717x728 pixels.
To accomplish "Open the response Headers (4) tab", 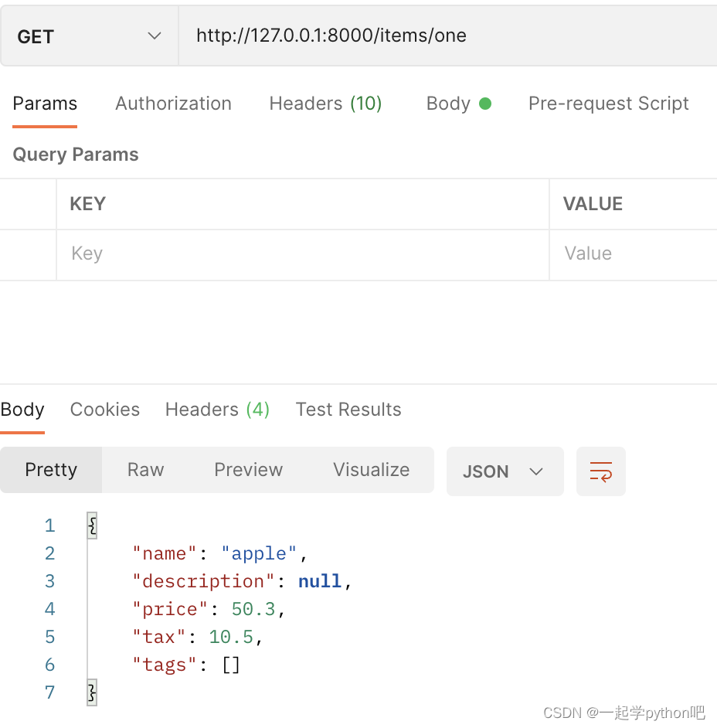I will tap(217, 410).
